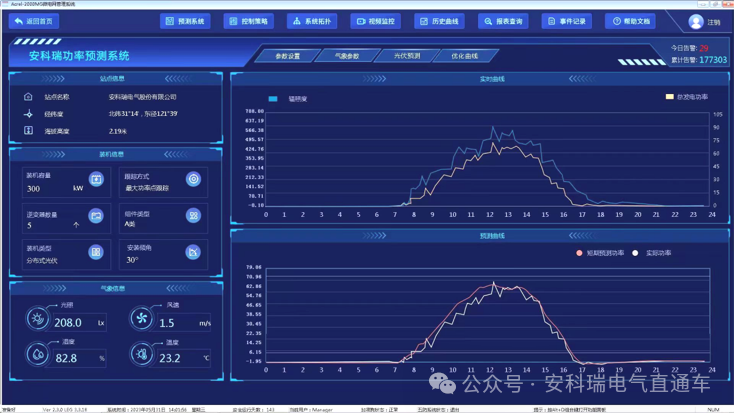
Task: Click today's alarm count 29
Action: point(704,48)
